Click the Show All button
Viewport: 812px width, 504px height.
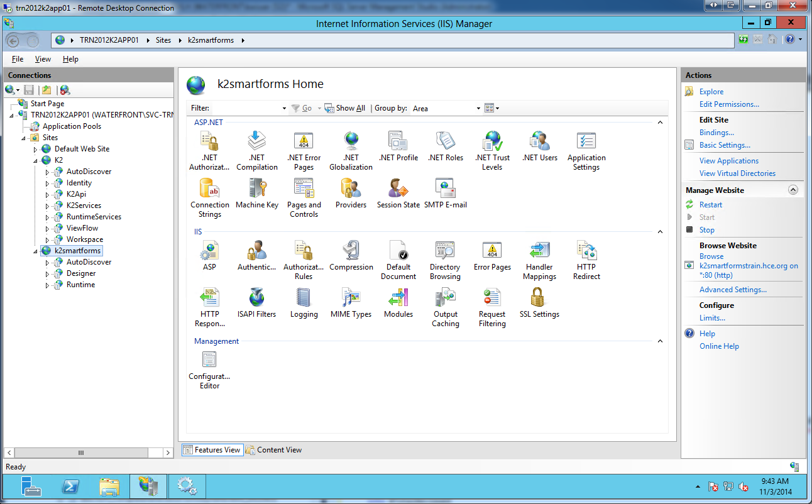(x=344, y=108)
